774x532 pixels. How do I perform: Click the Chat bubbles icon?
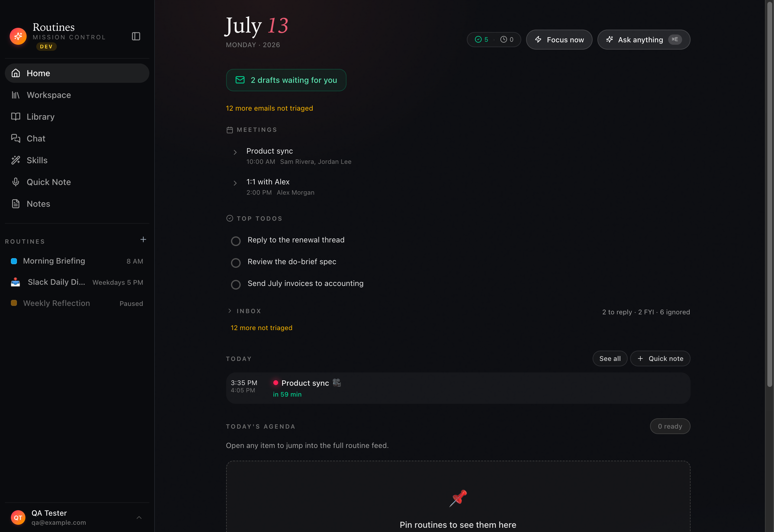(x=16, y=138)
